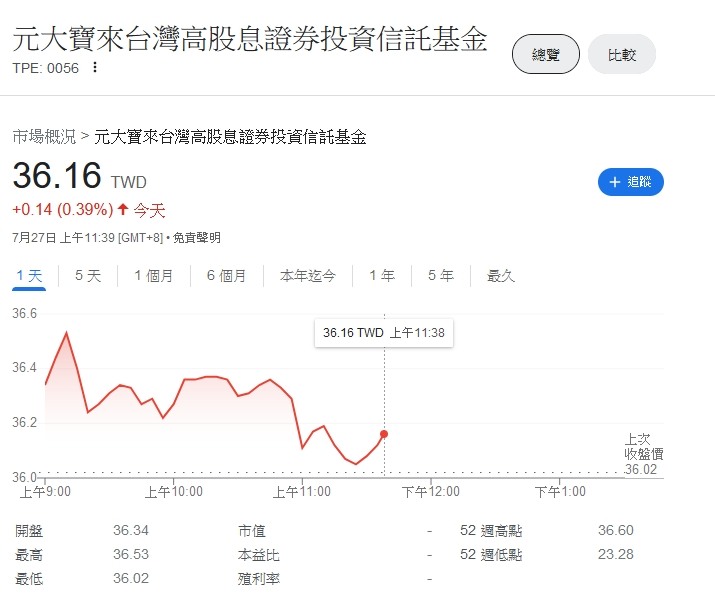This screenshot has height=596, width=715.
Task: Open the 免責聲明 disclaimer link
Action: pos(197,238)
